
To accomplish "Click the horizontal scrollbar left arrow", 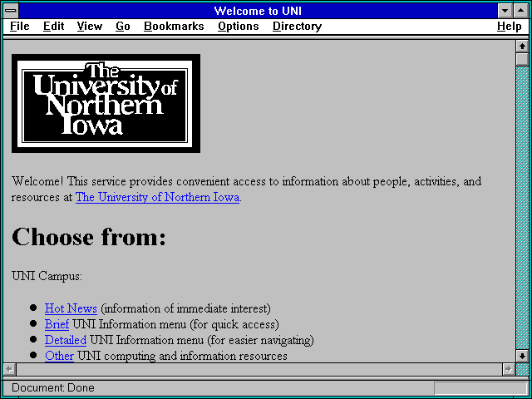I will click(x=9, y=369).
